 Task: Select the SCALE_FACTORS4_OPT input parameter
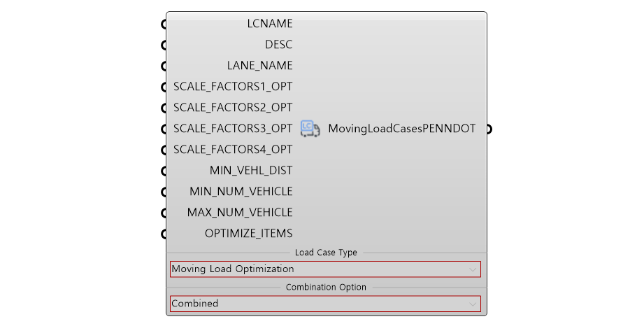pos(233,150)
